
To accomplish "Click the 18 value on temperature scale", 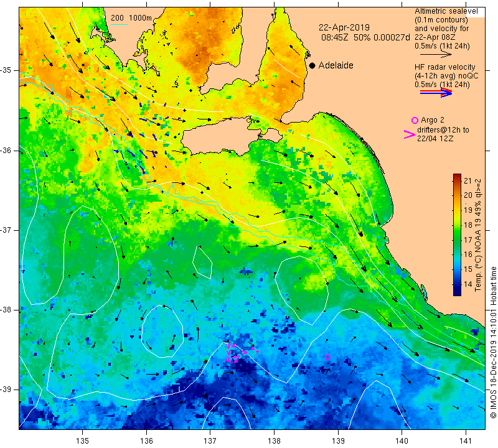I will (468, 225).
